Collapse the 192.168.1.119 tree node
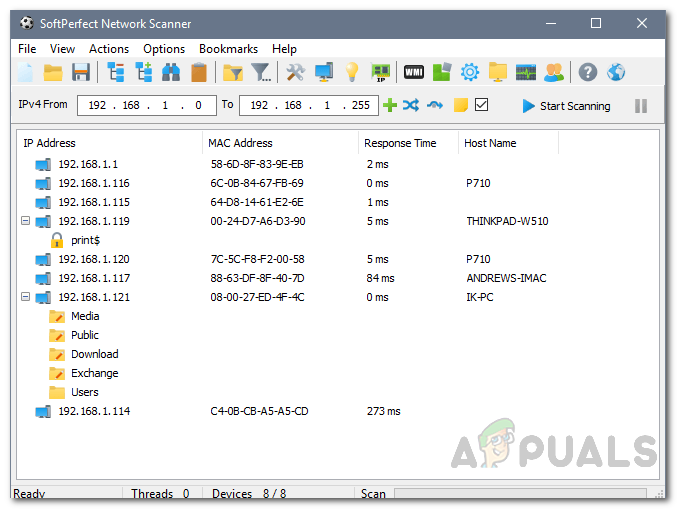Image resolution: width=677 pixels, height=509 pixels. (x=25, y=221)
